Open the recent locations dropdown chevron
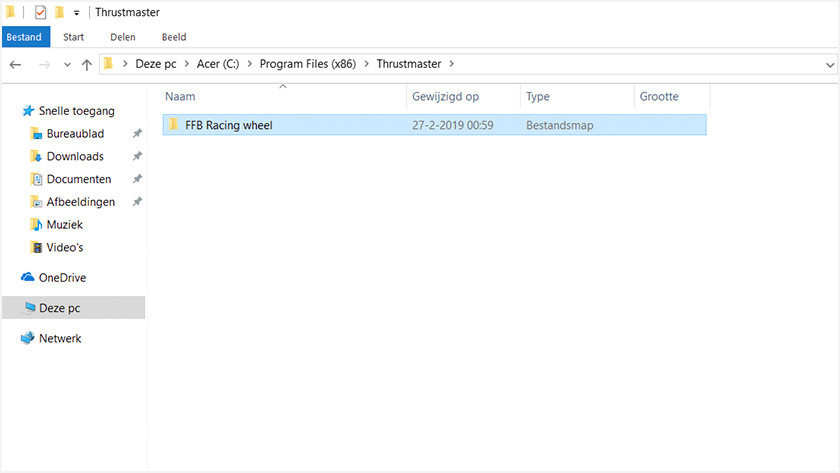Viewport: 840px width, 473px height. tap(67, 64)
